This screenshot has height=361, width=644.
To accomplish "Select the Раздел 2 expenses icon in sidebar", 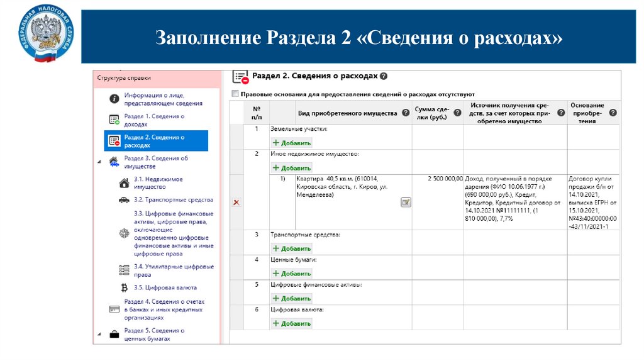I will 114,141.
